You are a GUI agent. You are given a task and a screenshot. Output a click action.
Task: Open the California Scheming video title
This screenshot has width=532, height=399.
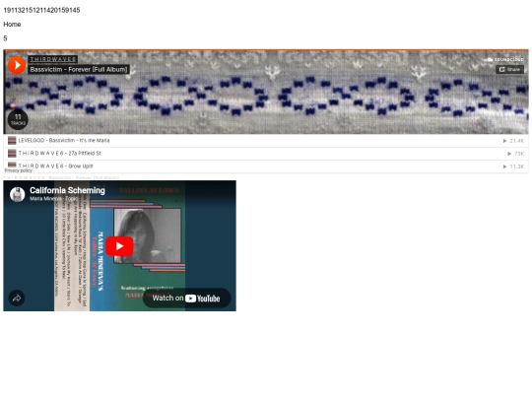[67, 190]
